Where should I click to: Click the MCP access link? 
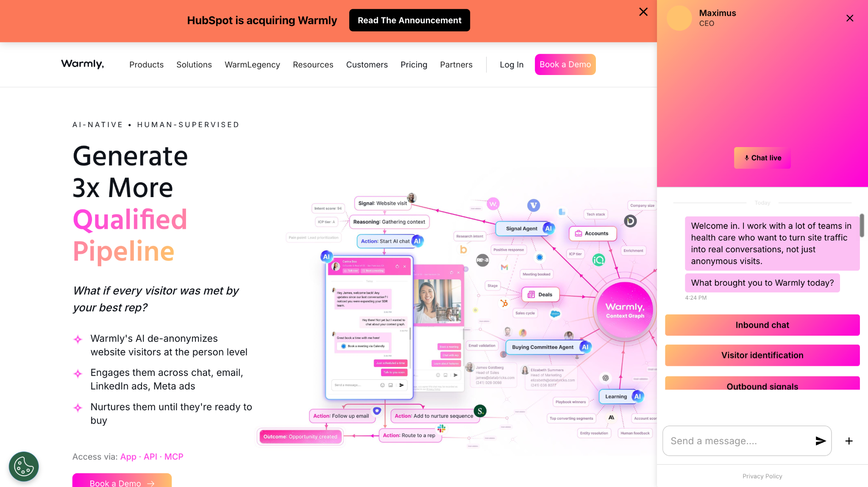pyautogui.click(x=174, y=456)
